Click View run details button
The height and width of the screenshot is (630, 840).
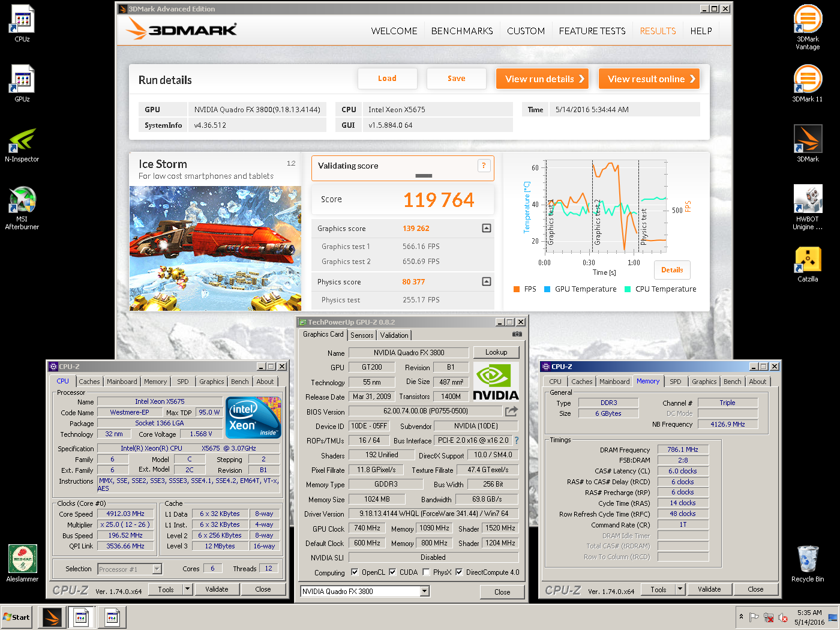coord(542,79)
